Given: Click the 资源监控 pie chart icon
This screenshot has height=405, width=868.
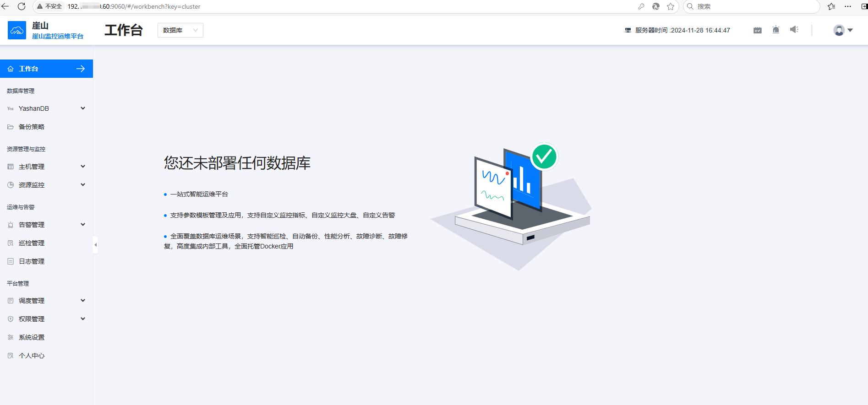Looking at the screenshot, I should tap(11, 185).
